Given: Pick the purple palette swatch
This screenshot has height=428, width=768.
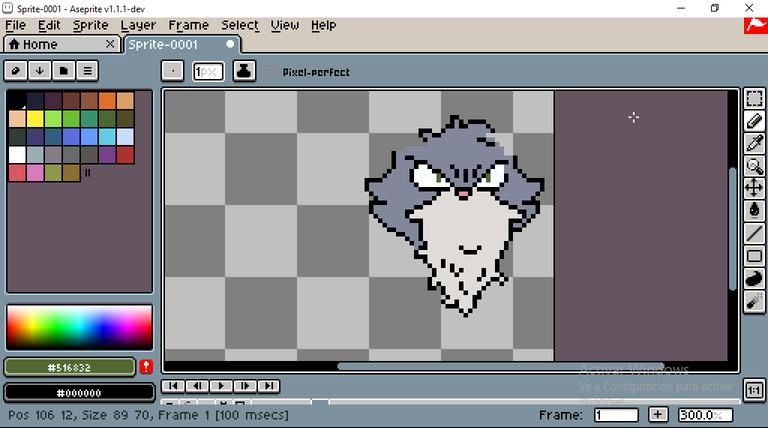Looking at the screenshot, I should tap(107, 155).
